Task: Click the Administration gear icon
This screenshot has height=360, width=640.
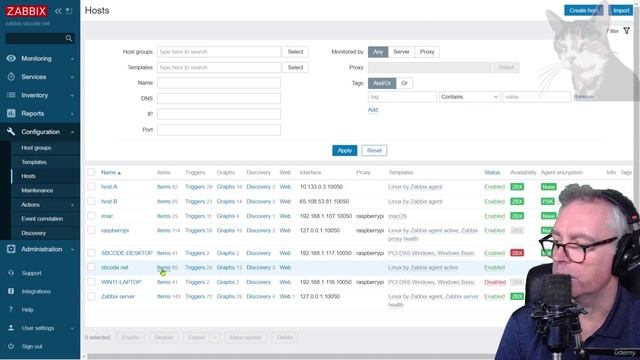Action: coord(11,249)
